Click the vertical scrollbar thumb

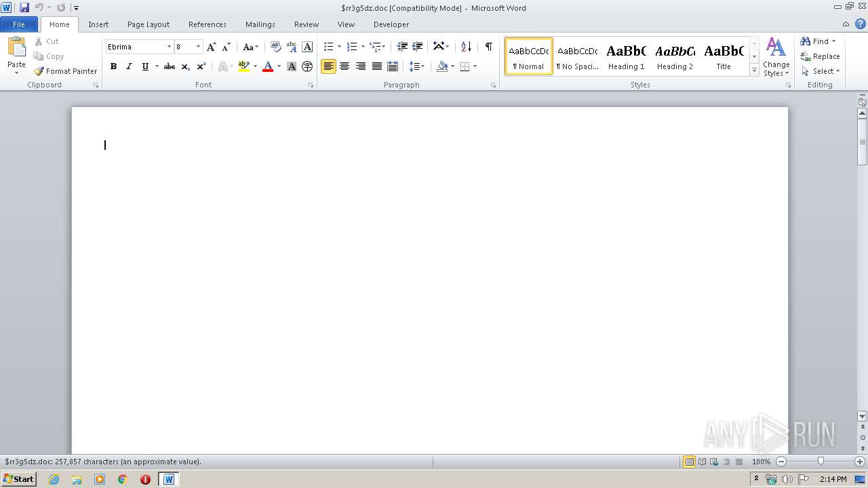863,142
